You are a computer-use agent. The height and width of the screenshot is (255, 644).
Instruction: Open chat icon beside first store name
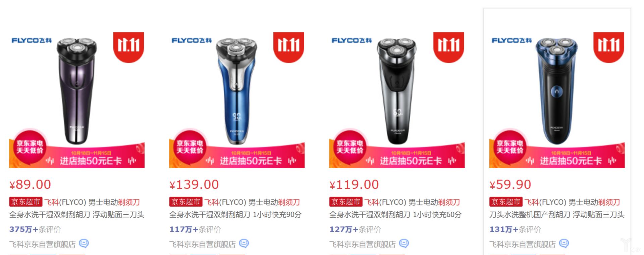(84, 244)
